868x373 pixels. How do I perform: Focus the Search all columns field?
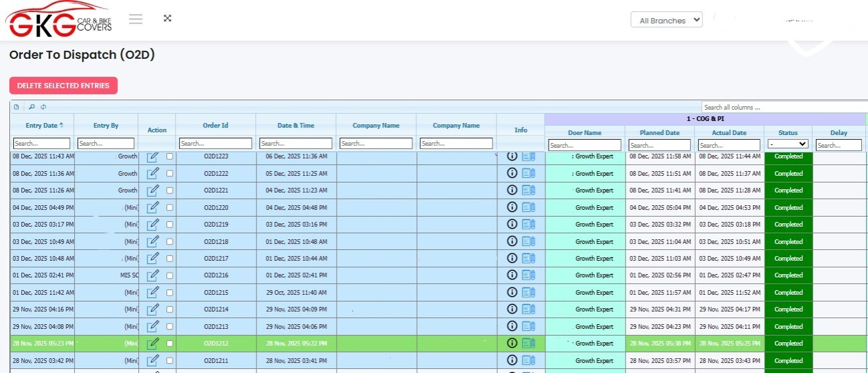click(782, 107)
